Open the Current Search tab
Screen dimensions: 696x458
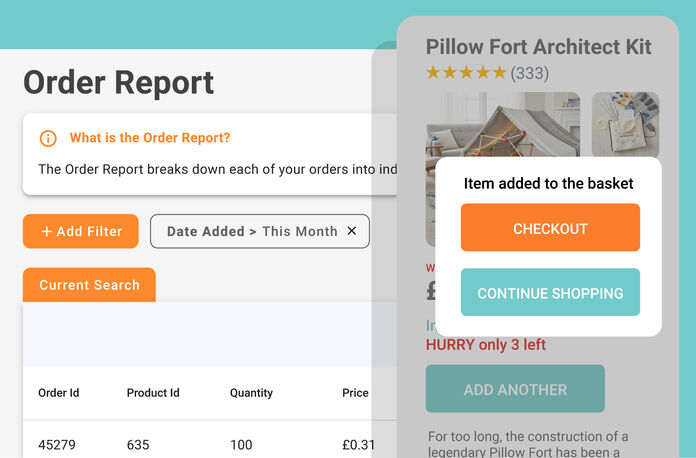click(89, 285)
